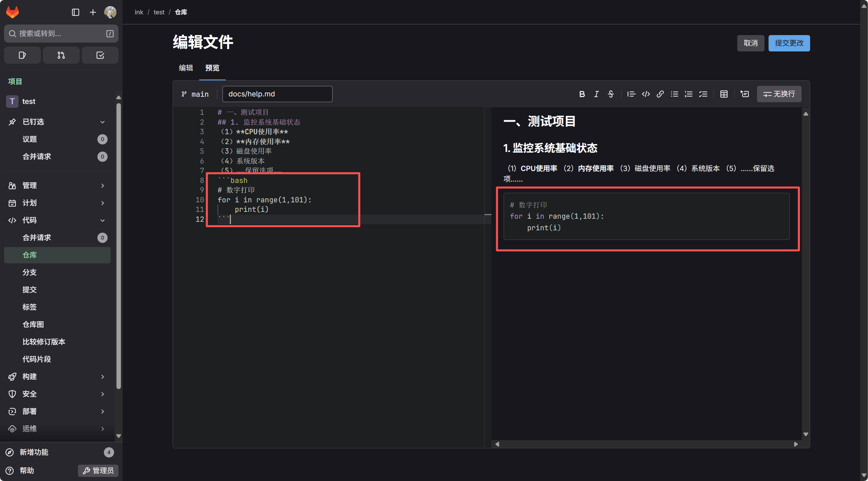Collapse the 代码 sidebar section

point(102,220)
